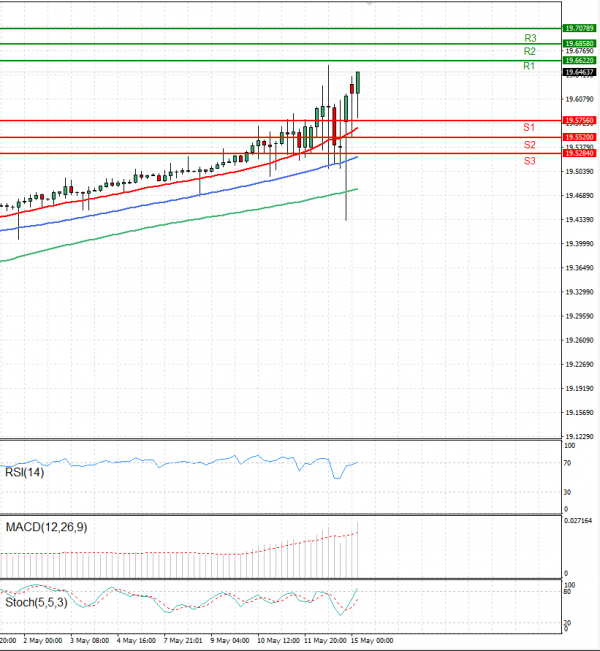The width and height of the screenshot is (600, 651).
Task: Click the 19.26090 price axis value
Action: coord(580,340)
